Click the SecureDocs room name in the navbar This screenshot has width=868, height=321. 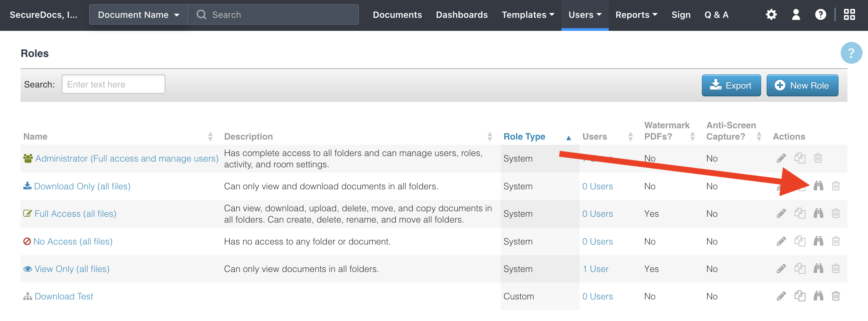(44, 15)
